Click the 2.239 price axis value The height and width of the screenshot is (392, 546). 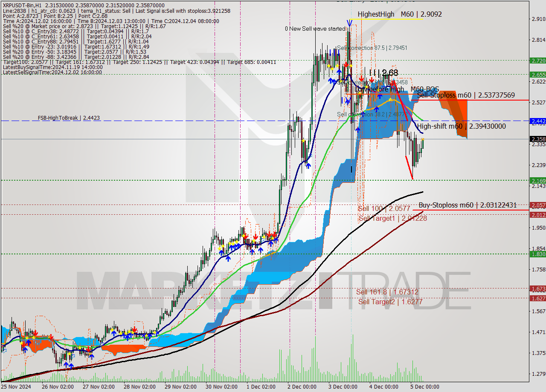pyautogui.click(x=539, y=165)
